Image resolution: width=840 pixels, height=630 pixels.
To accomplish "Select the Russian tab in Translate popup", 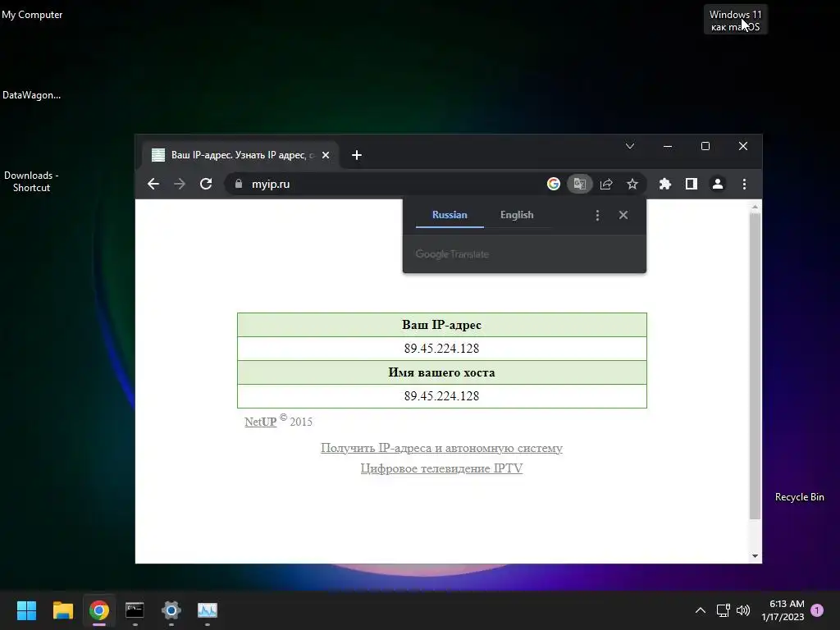I will 450,215.
